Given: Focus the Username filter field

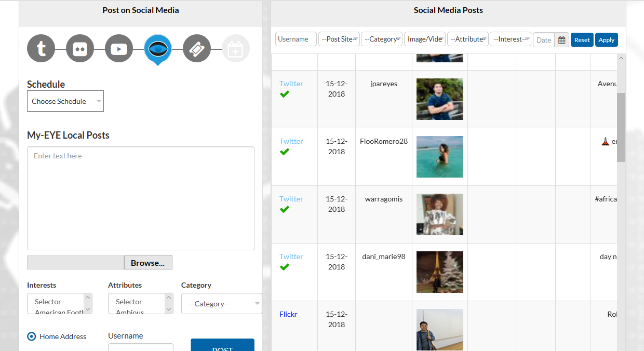Looking at the screenshot, I should (296, 39).
